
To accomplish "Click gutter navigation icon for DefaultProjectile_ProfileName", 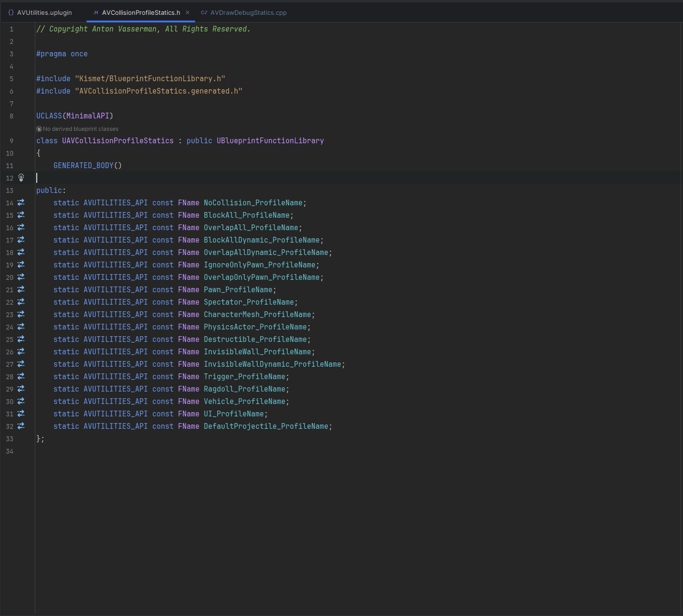I will (x=21, y=426).
